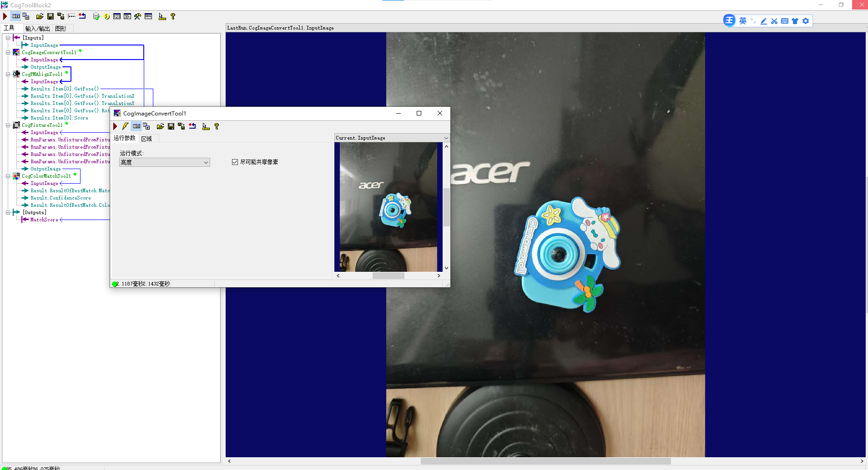Collapse the CogPMAlignTool1 tree node
868x470 pixels.
[8, 74]
